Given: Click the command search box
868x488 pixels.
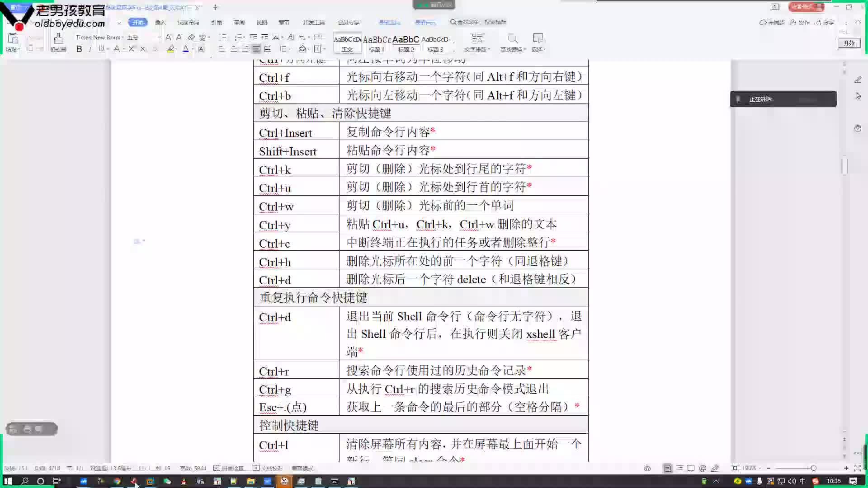Looking at the screenshot, I should click(x=478, y=22).
